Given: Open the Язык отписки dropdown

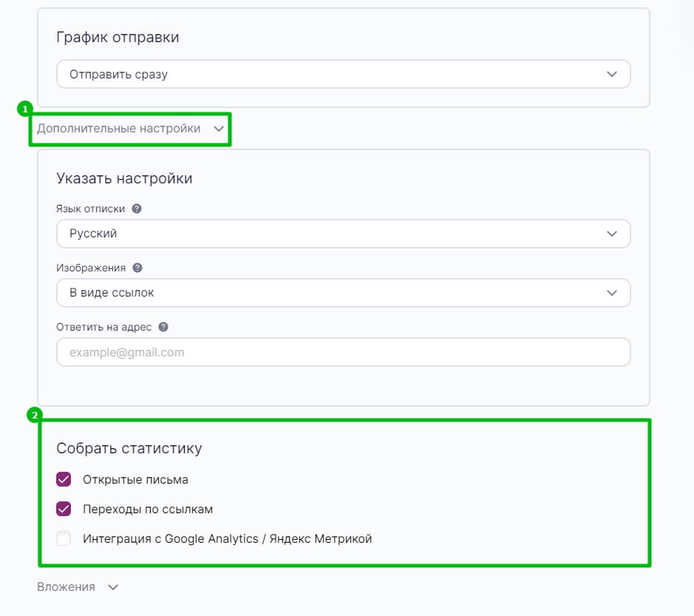Looking at the screenshot, I should coord(344,234).
